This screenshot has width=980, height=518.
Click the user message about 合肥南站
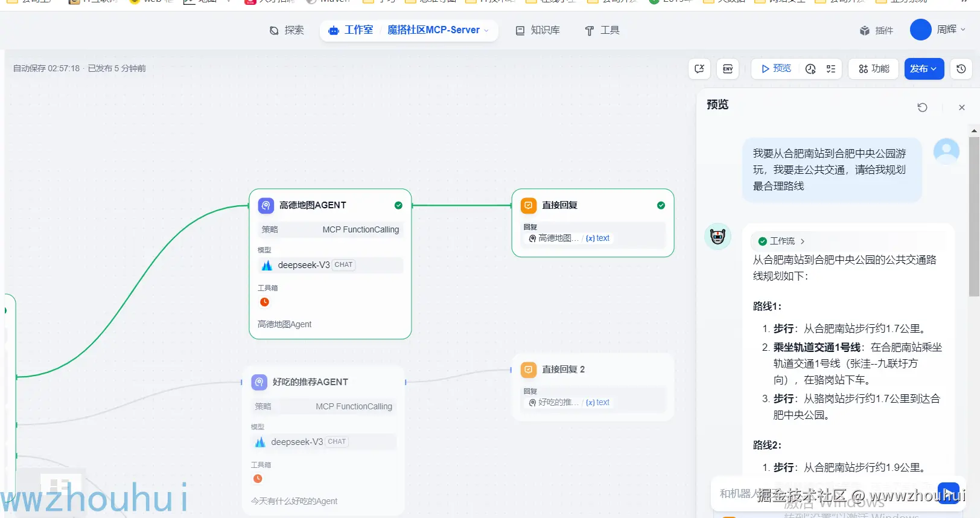[832, 170]
